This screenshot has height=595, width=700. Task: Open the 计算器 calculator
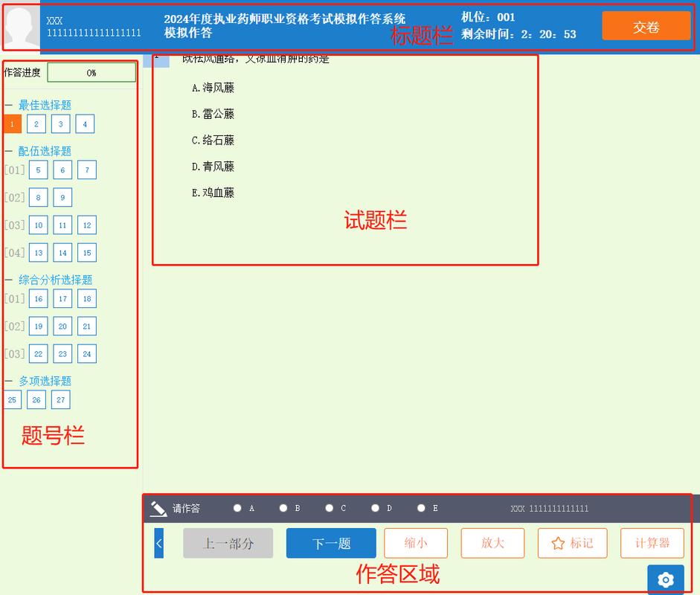pos(652,543)
